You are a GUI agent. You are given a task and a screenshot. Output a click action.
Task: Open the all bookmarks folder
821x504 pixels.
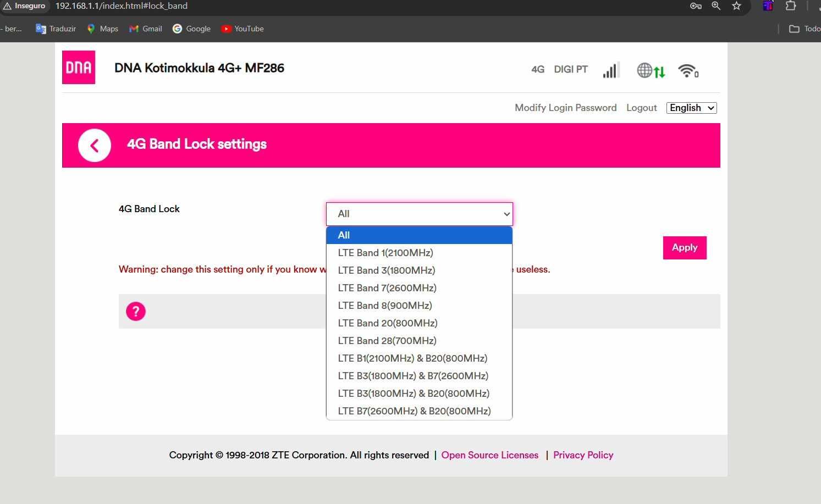point(805,29)
